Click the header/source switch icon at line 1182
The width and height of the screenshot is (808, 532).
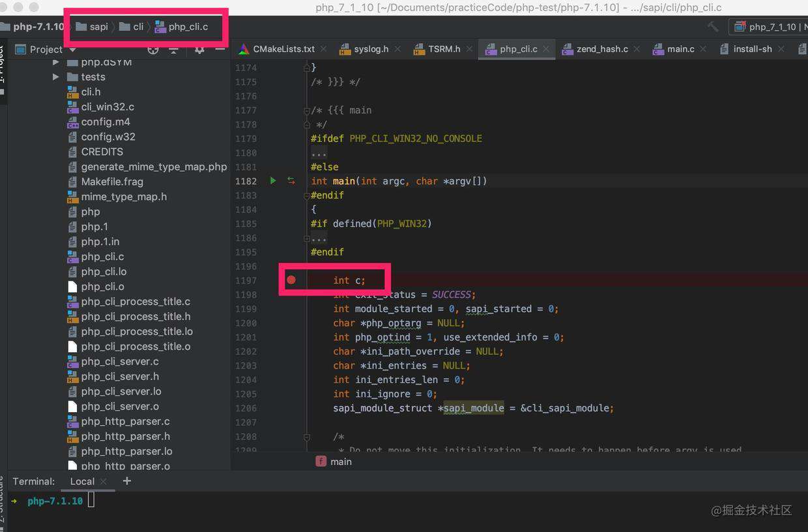point(291,181)
